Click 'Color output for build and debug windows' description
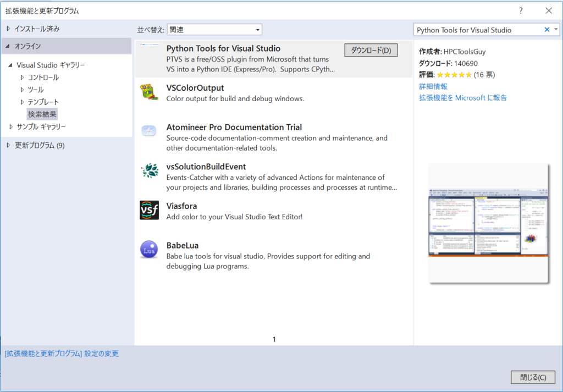 (235, 98)
